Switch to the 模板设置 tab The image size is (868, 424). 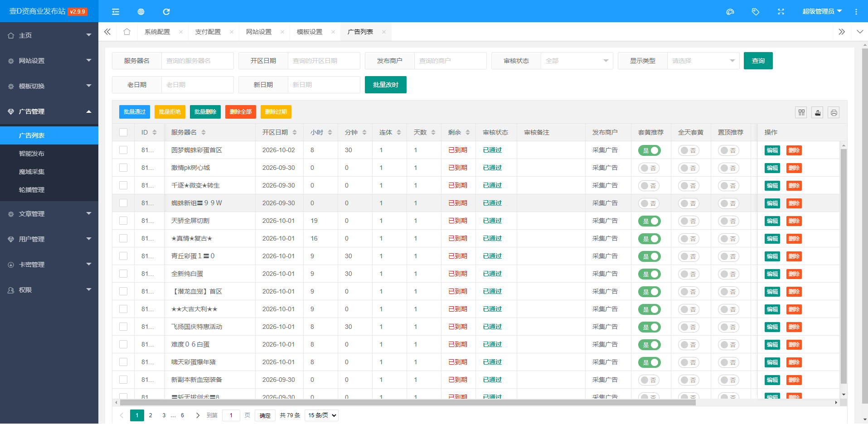[310, 32]
